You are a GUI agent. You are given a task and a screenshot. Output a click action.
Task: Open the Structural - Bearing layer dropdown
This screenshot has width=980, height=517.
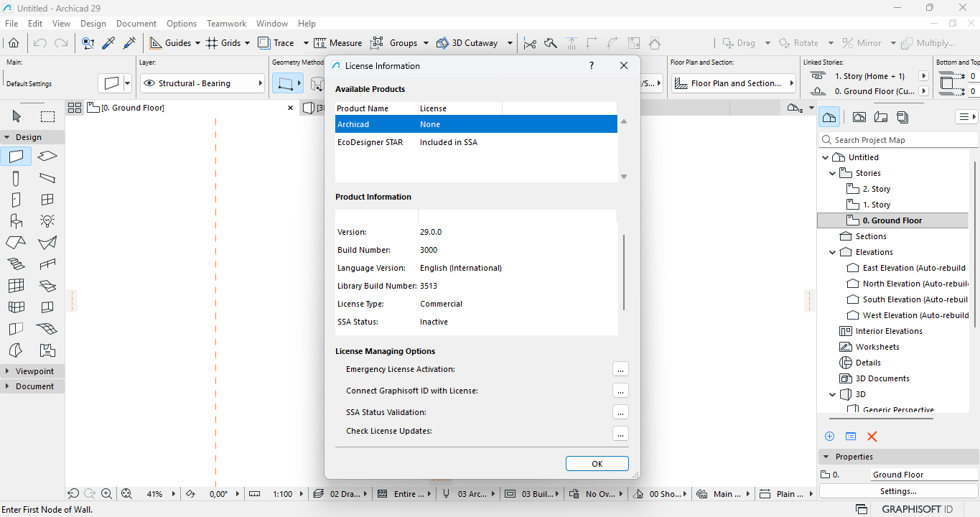coord(202,83)
